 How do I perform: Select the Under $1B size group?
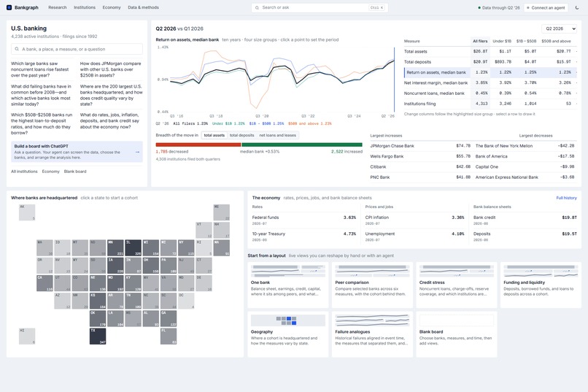tap(502, 42)
